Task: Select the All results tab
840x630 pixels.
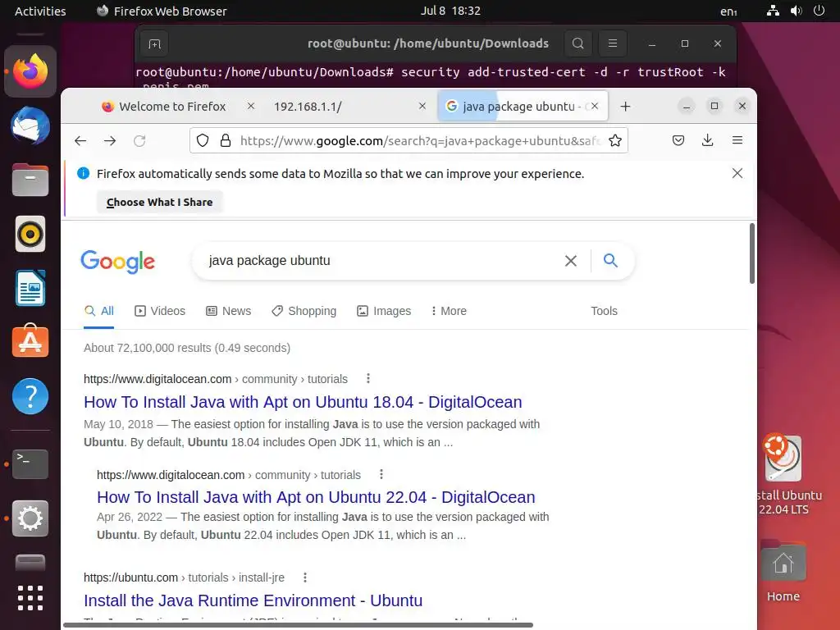Action: coord(99,311)
